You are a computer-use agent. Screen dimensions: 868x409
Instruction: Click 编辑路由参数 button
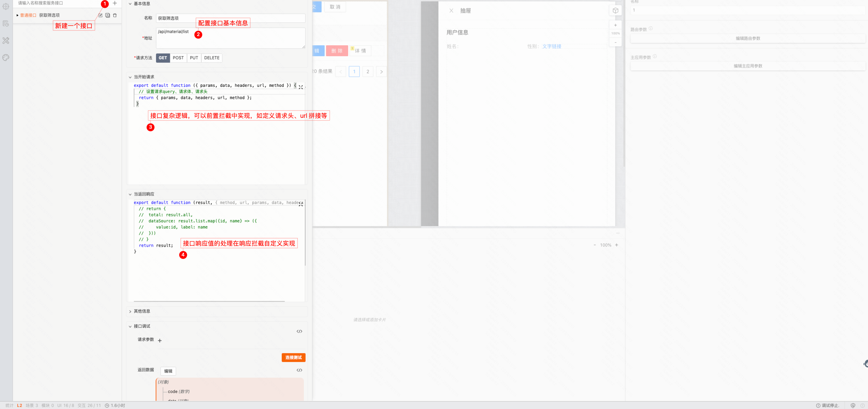click(x=748, y=38)
